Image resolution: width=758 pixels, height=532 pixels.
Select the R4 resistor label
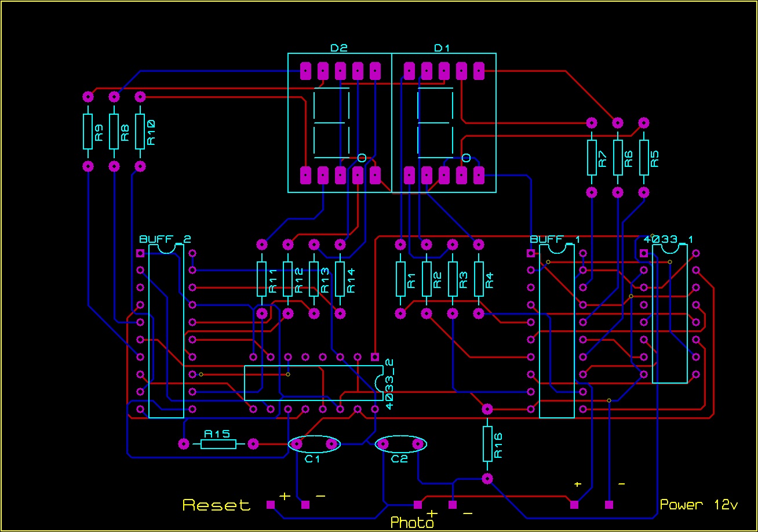tap(490, 281)
